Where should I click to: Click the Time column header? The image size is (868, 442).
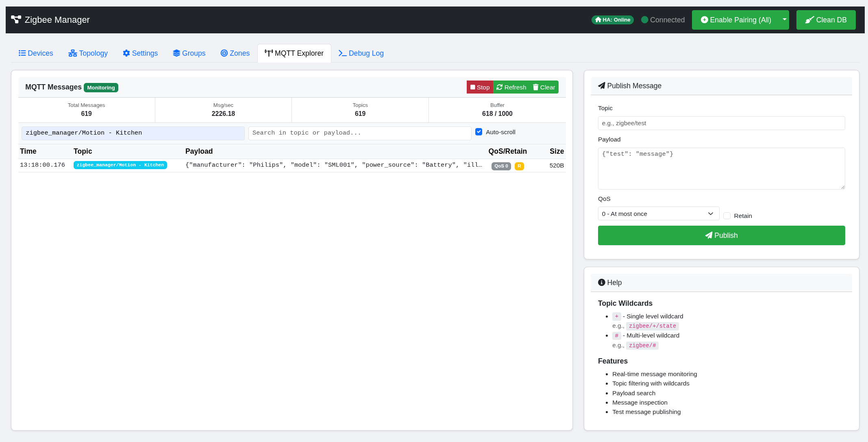[28, 151]
